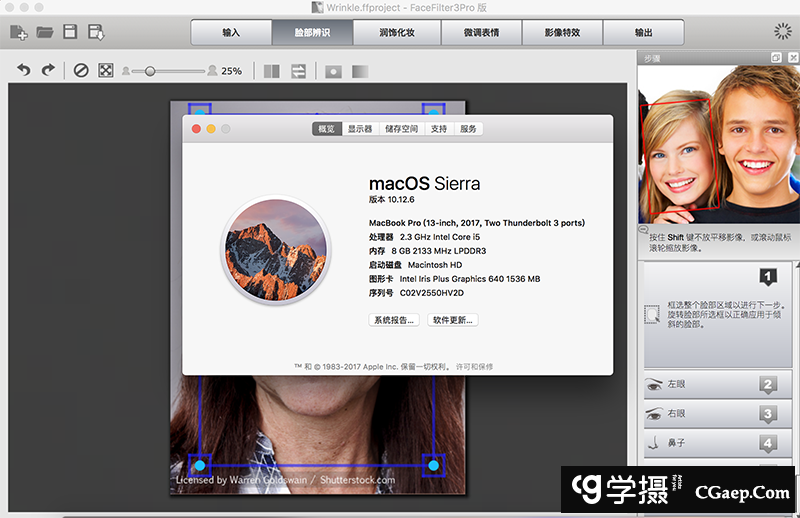Click the reset (circle-slash) icon
Viewport: 800px width, 518px height.
point(81,71)
